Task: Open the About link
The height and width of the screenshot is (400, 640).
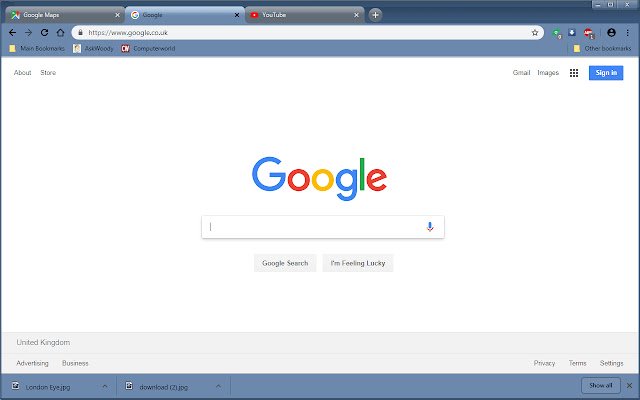Action: click(22, 73)
